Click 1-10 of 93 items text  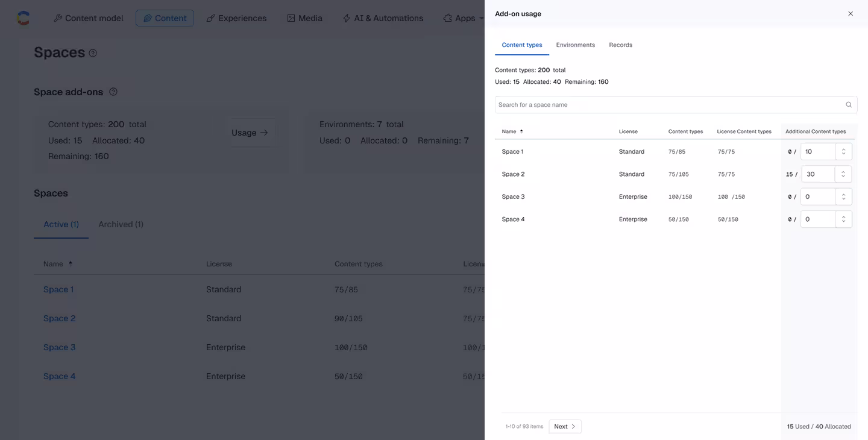pos(524,427)
